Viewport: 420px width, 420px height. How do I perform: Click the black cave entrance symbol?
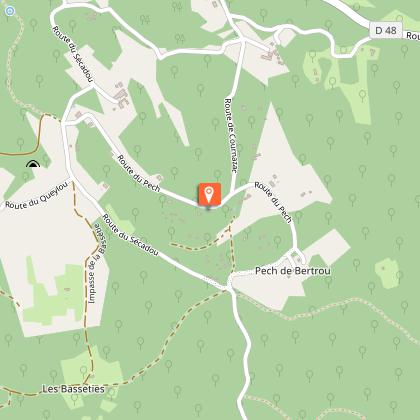tap(33, 164)
